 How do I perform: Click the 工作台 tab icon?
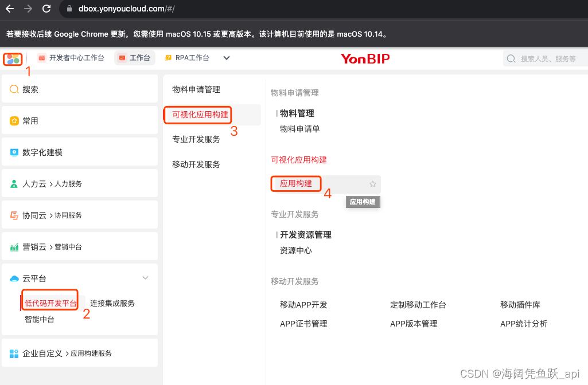[122, 58]
